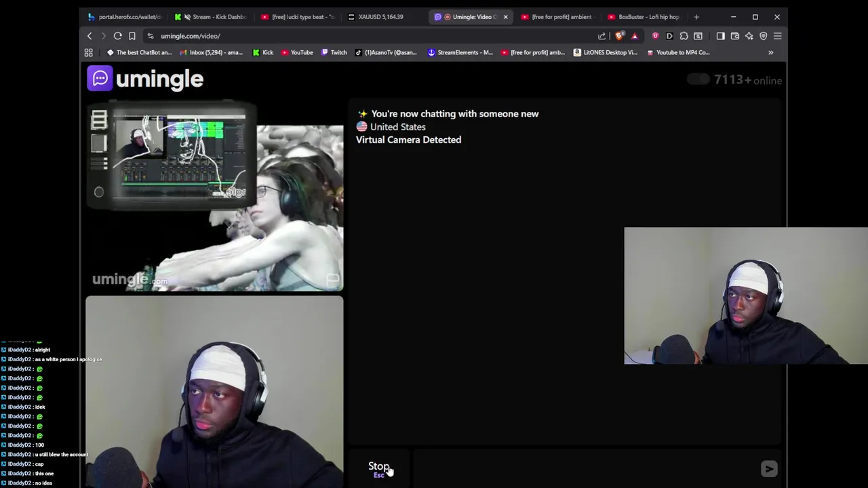The image size is (868, 488).
Task: Click 'You're now chatting with someone new' text
Action: click(455, 114)
